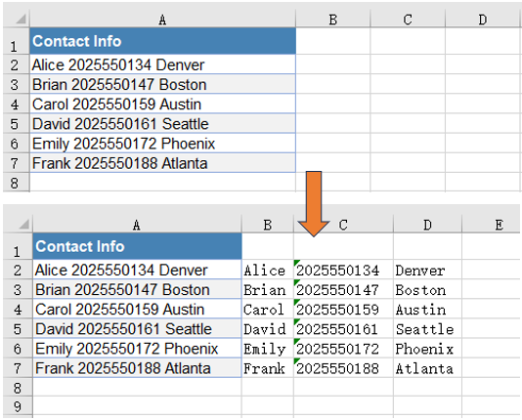The width and height of the screenshot is (522, 420).
Task: Click 'David 2025550161 Seattle' cell in upper sheet
Action: 162,123
